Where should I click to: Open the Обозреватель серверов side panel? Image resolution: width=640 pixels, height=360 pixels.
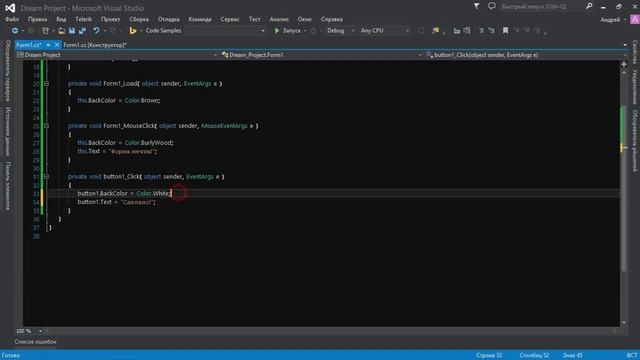7,71
